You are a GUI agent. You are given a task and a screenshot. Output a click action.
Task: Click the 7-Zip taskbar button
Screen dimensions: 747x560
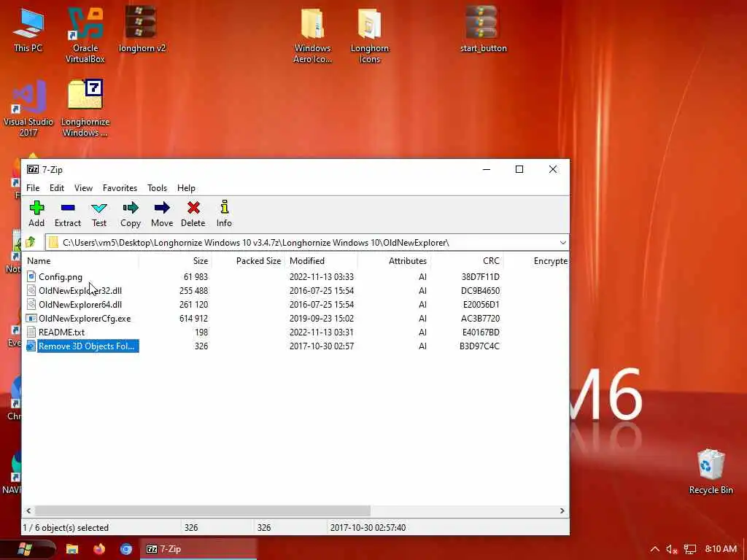198,549
